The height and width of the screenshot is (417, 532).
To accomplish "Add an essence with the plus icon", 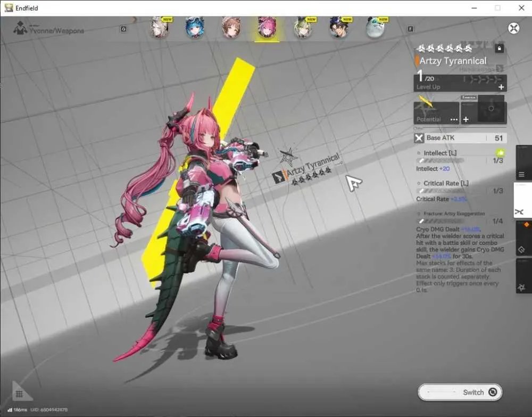I will point(466,119).
